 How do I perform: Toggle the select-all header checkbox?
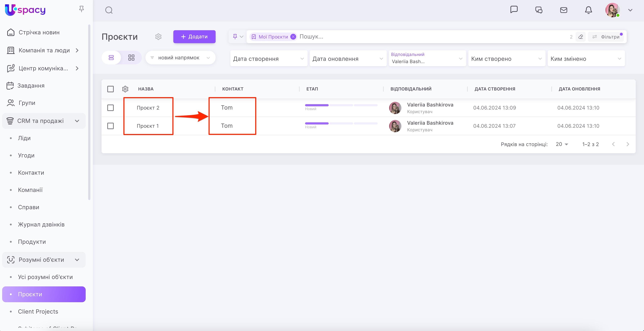[110, 89]
